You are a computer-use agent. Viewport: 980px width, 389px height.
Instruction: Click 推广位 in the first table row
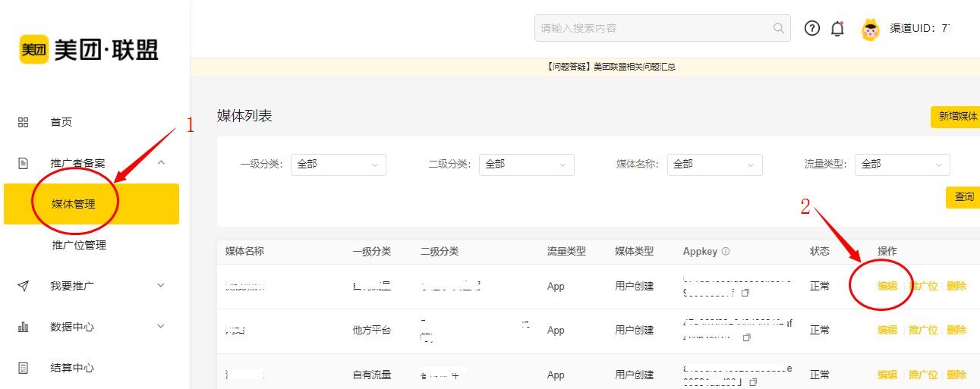[923, 287]
